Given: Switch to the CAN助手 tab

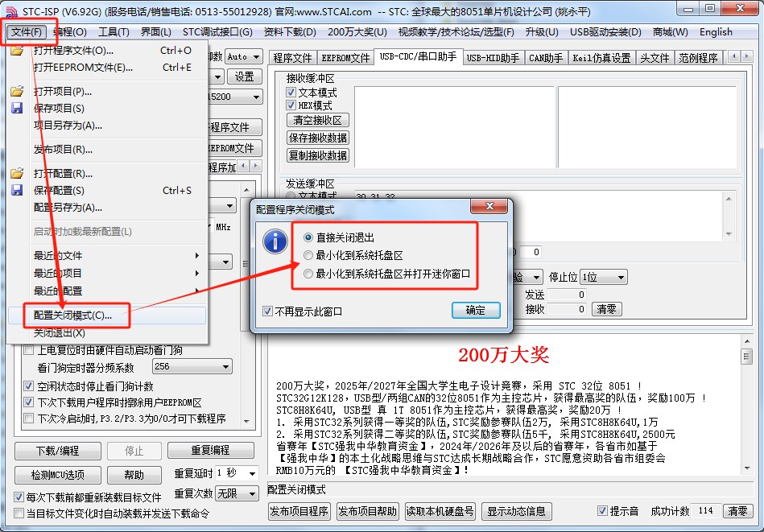Looking at the screenshot, I should [546, 58].
